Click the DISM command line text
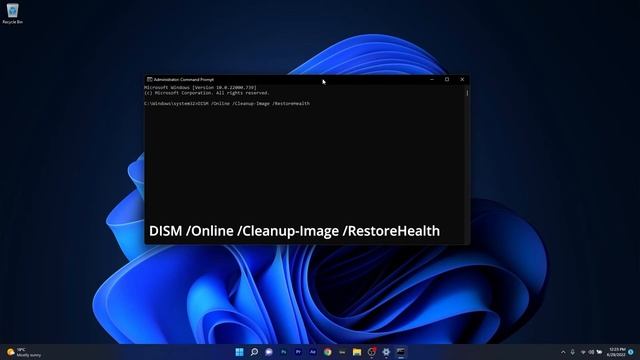This screenshot has height=360, width=640. [x=227, y=104]
